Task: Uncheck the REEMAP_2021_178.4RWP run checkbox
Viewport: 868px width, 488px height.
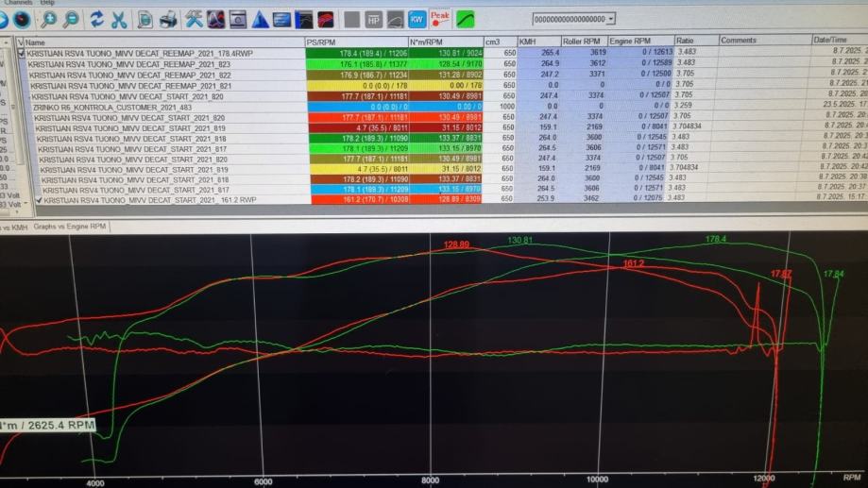Action: (22, 54)
